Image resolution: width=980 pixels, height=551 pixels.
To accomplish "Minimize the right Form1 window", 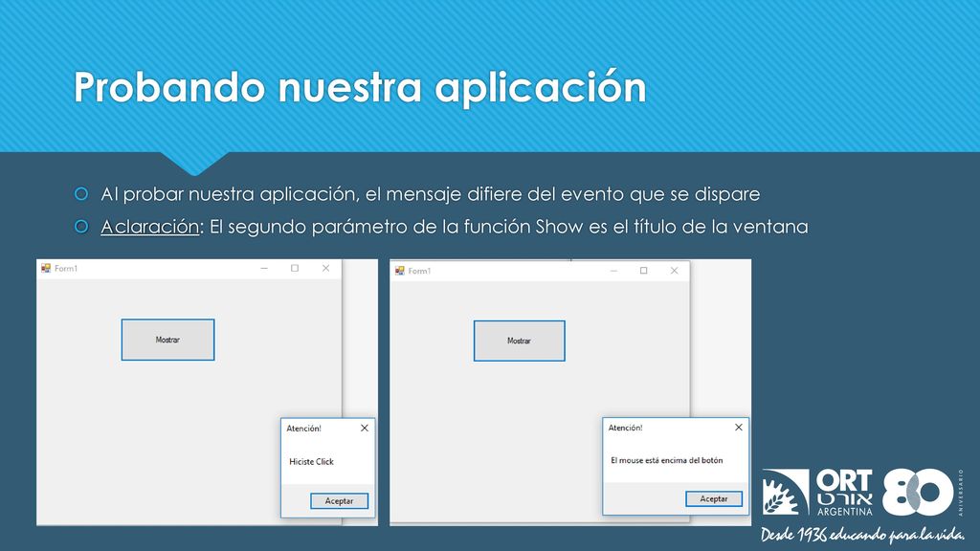I will tap(613, 271).
